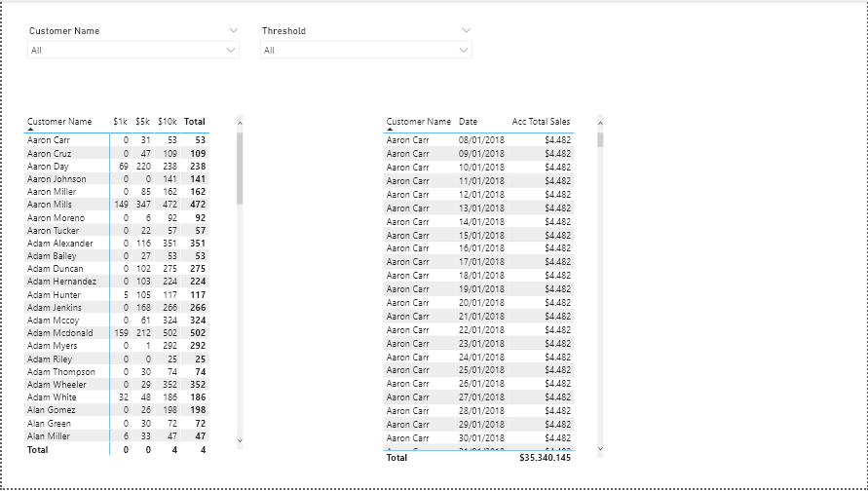Click Total row label in right table

click(396, 458)
